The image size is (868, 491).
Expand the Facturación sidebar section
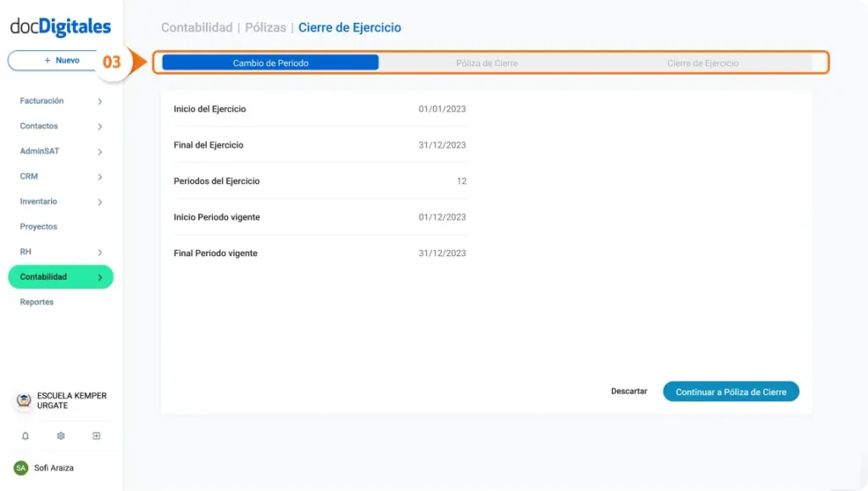coord(41,101)
